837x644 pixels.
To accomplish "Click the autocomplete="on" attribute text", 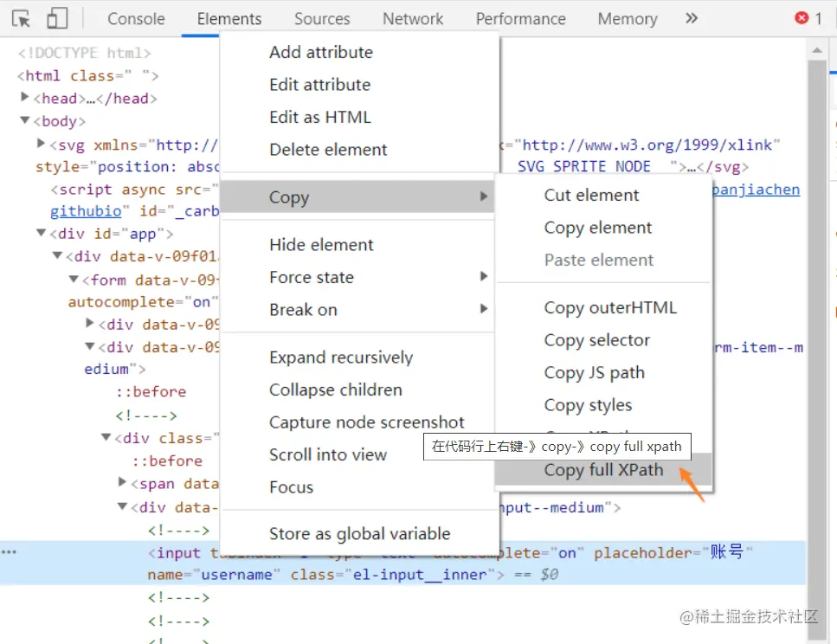I will tap(143, 302).
